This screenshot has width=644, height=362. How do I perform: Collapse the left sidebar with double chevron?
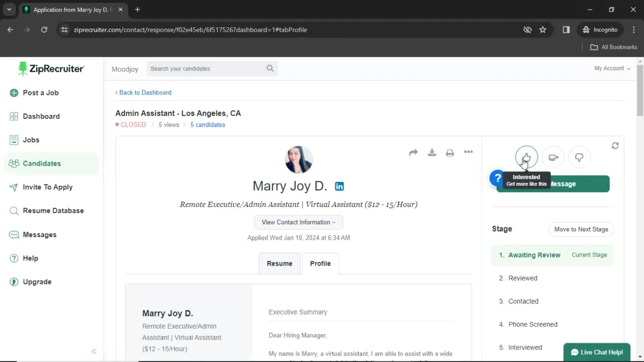pos(94,351)
